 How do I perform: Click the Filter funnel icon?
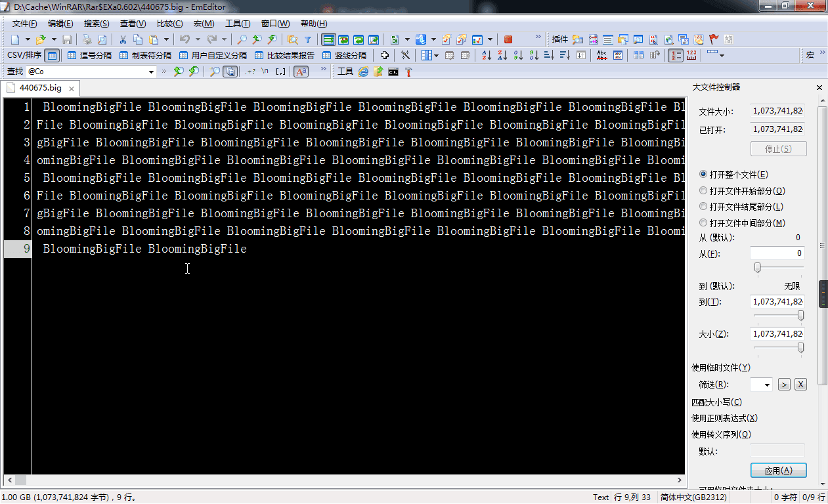[x=307, y=39]
